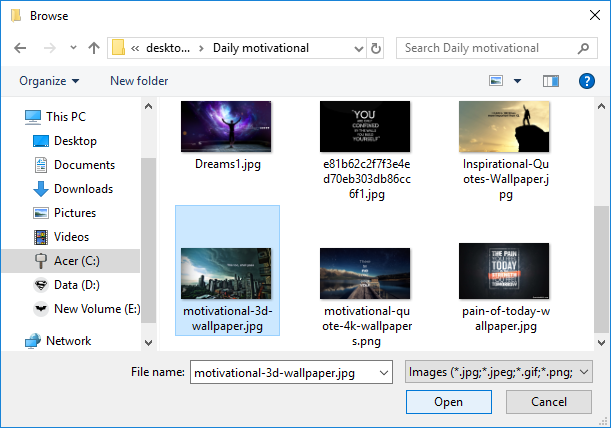Open the File name history dropdown
611x428 pixels.
point(385,372)
